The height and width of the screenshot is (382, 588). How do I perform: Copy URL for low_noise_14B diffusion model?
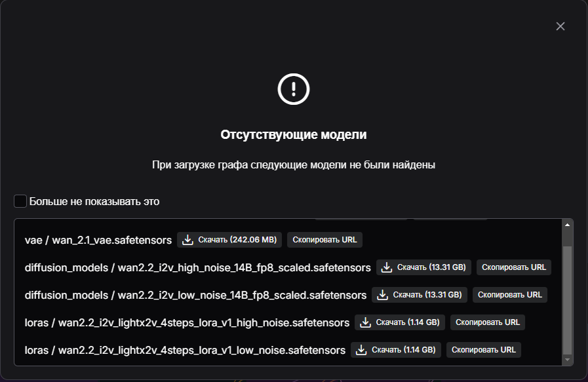pos(509,295)
